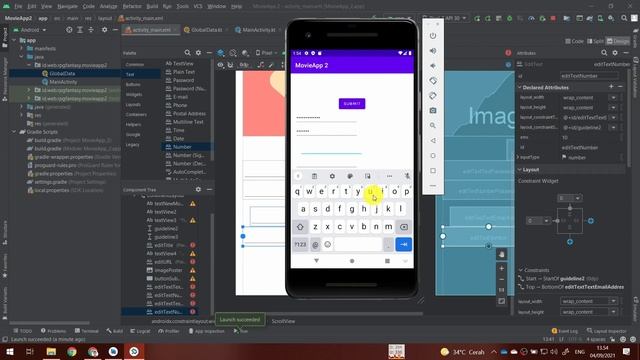The height and width of the screenshot is (360, 640).
Task: Click the id input field in Attributes
Action: [x=589, y=76]
